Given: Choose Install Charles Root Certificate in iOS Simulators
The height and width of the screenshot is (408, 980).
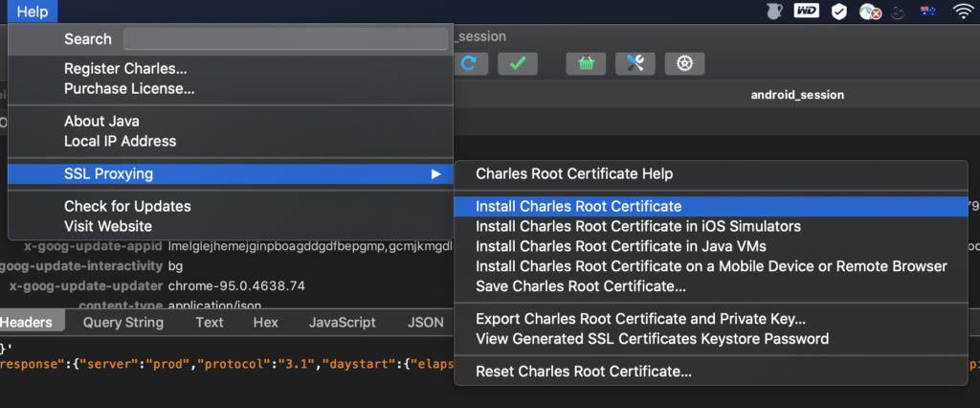Looking at the screenshot, I should [637, 226].
